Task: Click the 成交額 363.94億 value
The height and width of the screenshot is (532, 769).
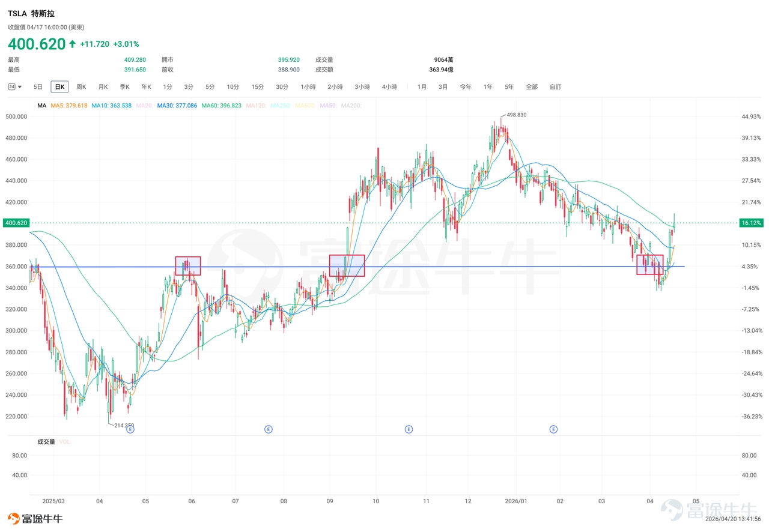Action: [x=442, y=70]
